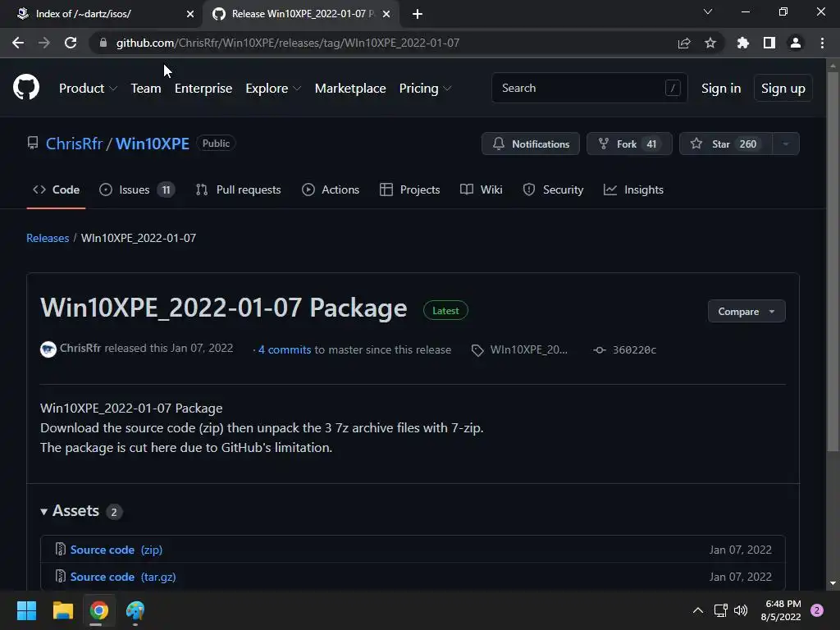Click the forward navigation arrow
Image resolution: width=840 pixels, height=630 pixels.
tap(44, 43)
